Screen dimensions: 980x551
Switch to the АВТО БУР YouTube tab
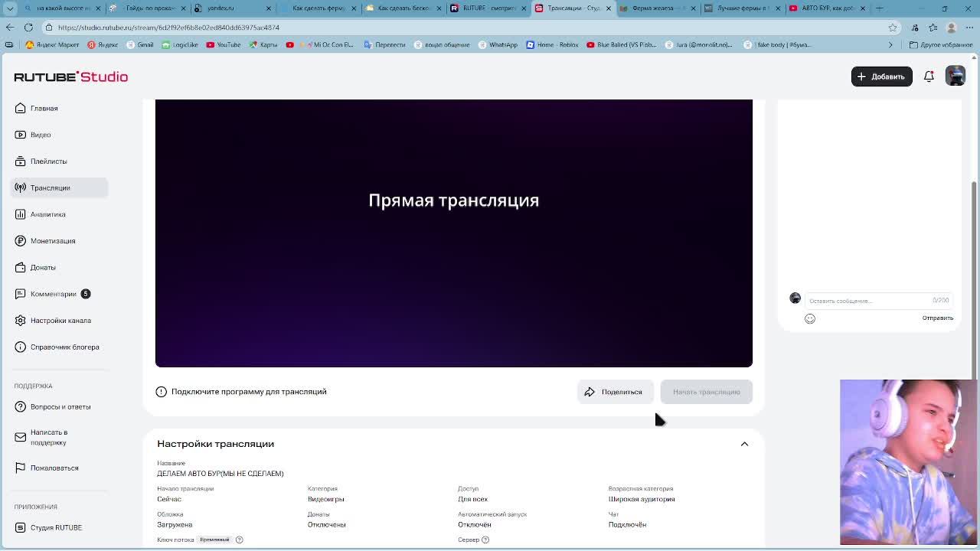click(827, 8)
